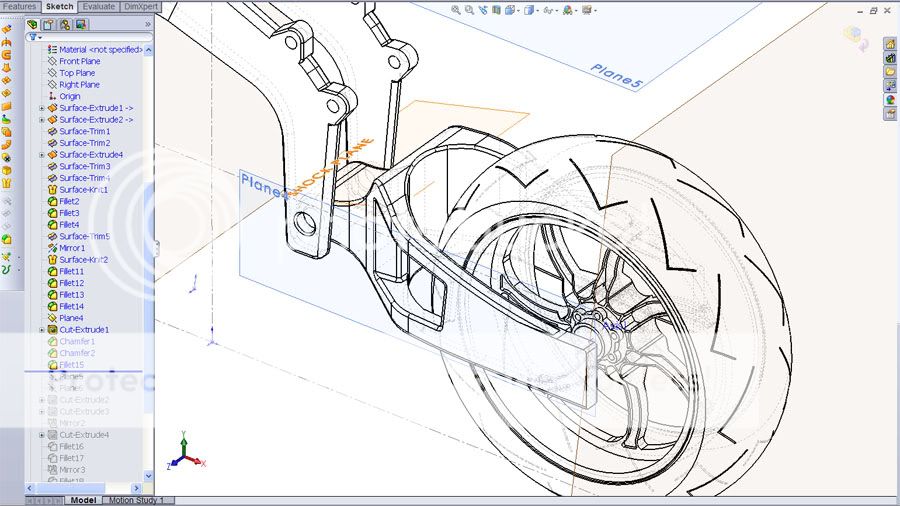Click the rollback bar below Fillet15
The image size is (900, 506).
pyautogui.click(x=83, y=371)
